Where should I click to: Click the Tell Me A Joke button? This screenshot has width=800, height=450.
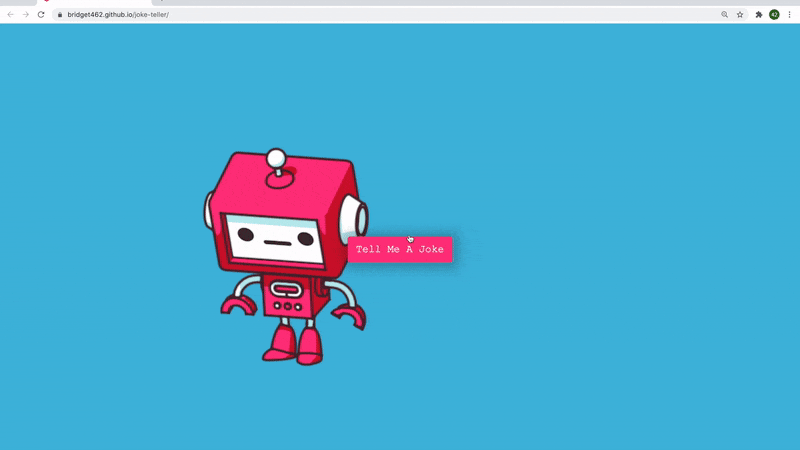pos(400,249)
